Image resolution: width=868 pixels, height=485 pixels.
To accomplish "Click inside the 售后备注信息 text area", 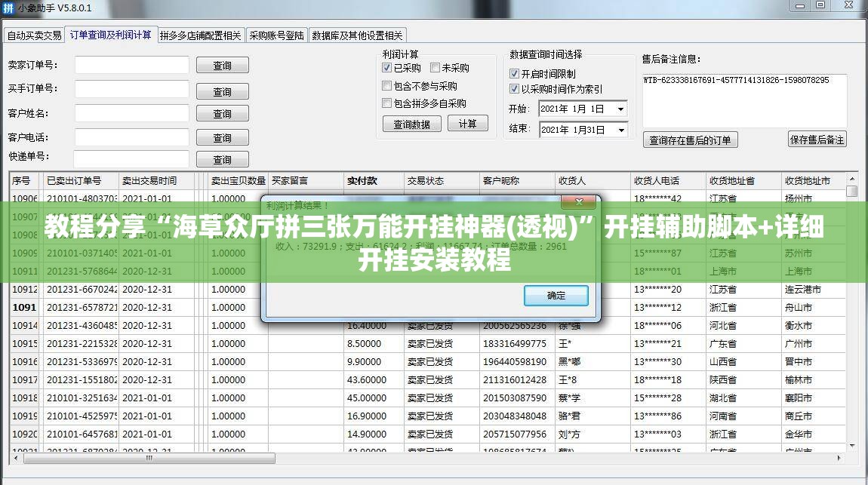I will pos(744,100).
